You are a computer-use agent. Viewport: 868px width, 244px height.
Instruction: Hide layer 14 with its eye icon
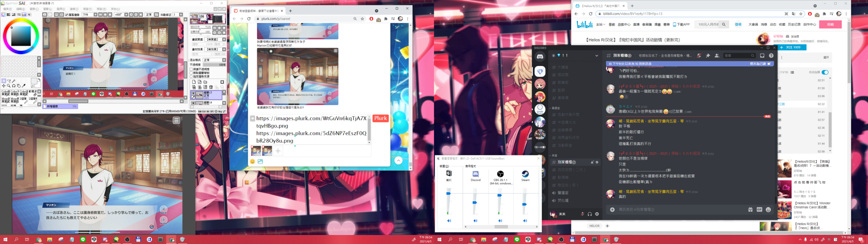[193, 103]
